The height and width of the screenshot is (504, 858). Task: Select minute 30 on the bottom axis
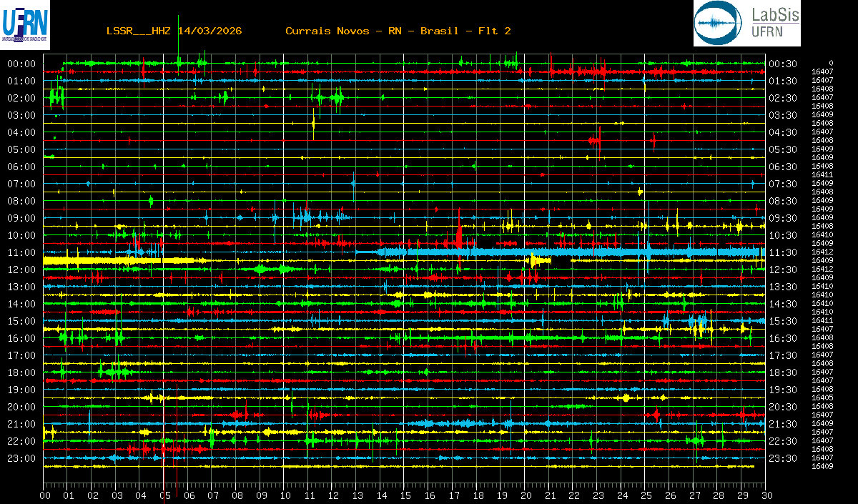pyautogui.click(x=766, y=495)
